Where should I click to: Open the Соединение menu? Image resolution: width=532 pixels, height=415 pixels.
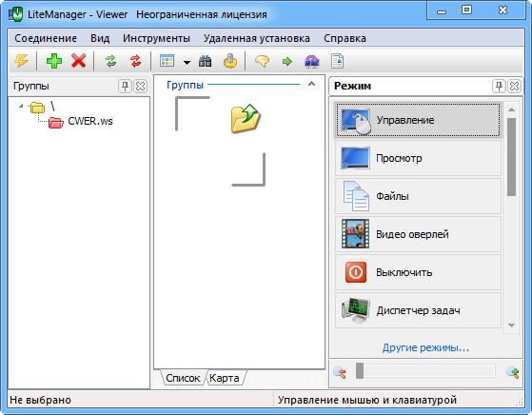(x=46, y=38)
